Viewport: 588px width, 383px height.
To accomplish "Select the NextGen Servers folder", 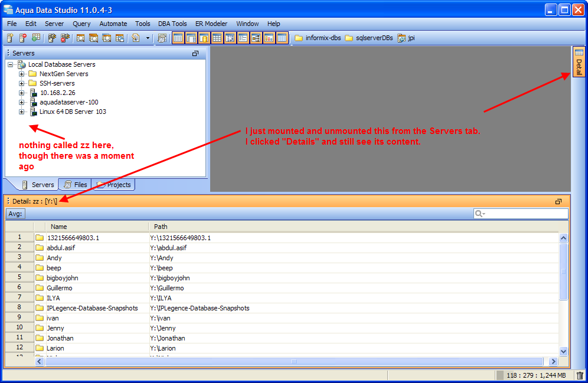I will (64, 74).
